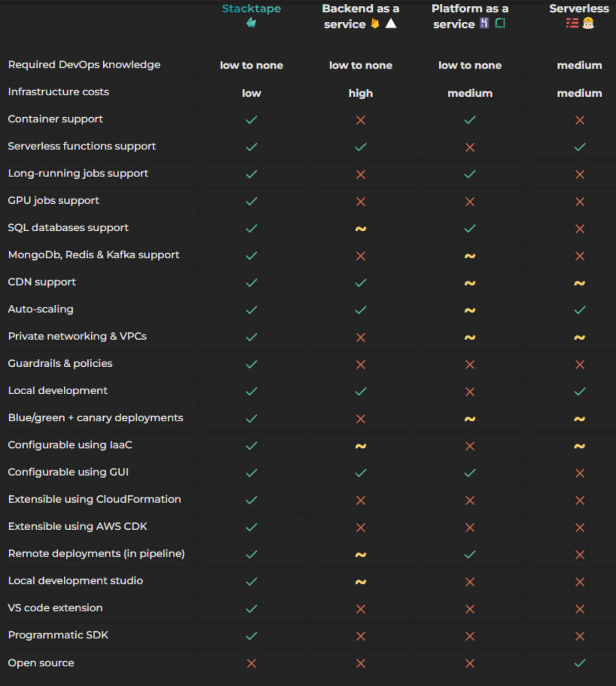Click the purple Heroku logo icon
This screenshot has width=616, height=686.
pos(484,23)
